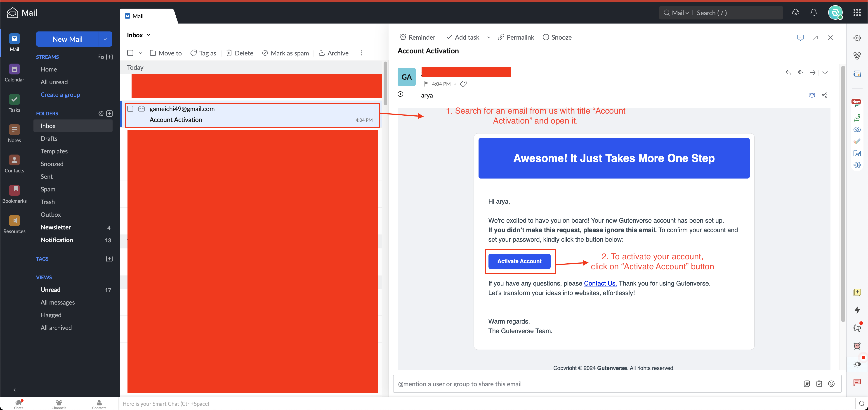Click the Activate Account button
Viewport: 868px width, 410px height.
[519, 261]
